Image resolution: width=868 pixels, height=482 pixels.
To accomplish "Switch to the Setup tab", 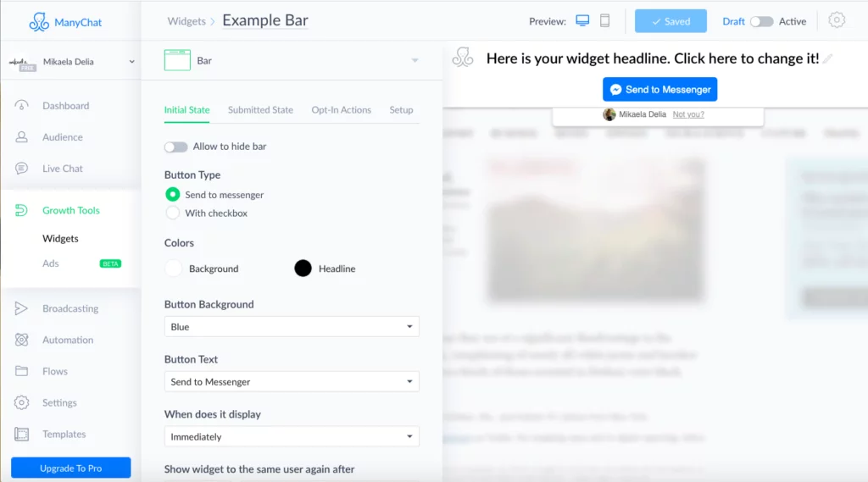I will (x=401, y=109).
